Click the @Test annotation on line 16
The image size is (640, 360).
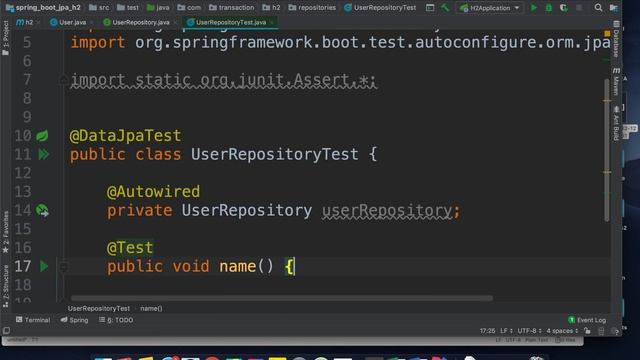(130, 248)
